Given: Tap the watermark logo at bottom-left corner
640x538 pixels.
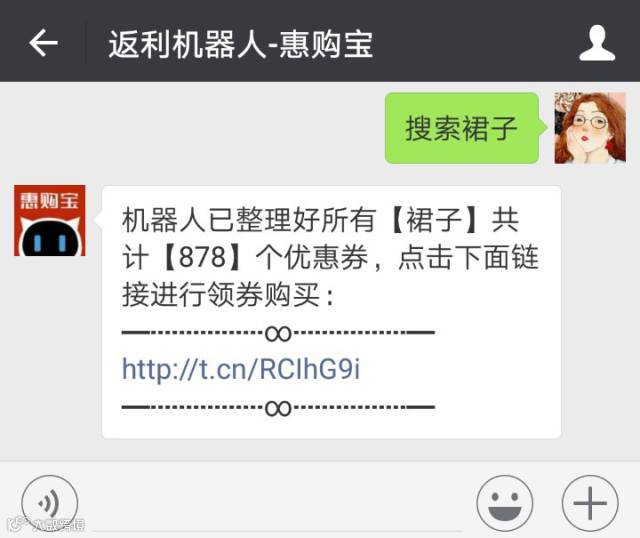Looking at the screenshot, I should click(46, 525).
